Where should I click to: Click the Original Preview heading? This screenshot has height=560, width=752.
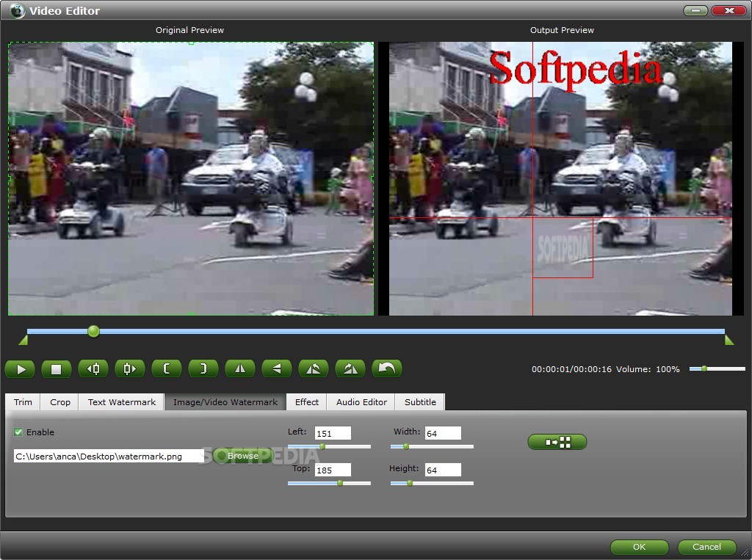click(189, 30)
